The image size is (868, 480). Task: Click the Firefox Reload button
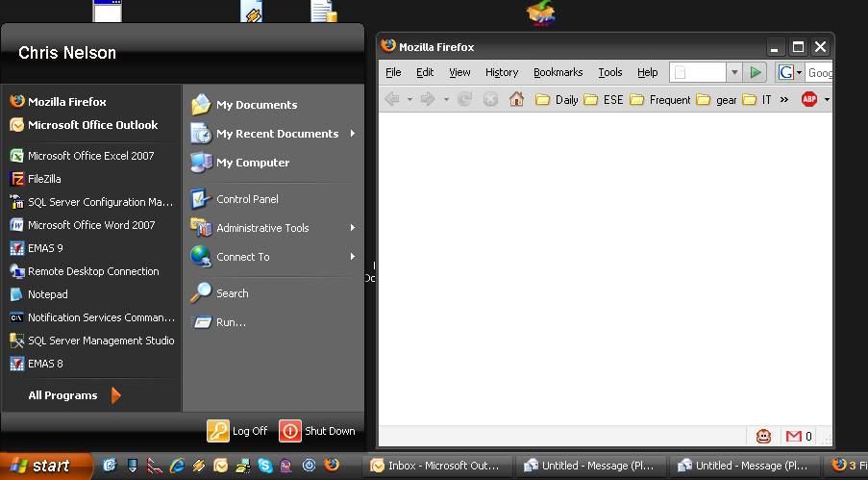pos(464,99)
